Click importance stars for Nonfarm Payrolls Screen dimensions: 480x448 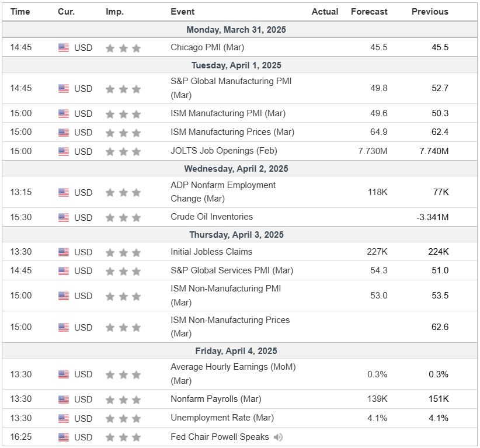pos(123,400)
